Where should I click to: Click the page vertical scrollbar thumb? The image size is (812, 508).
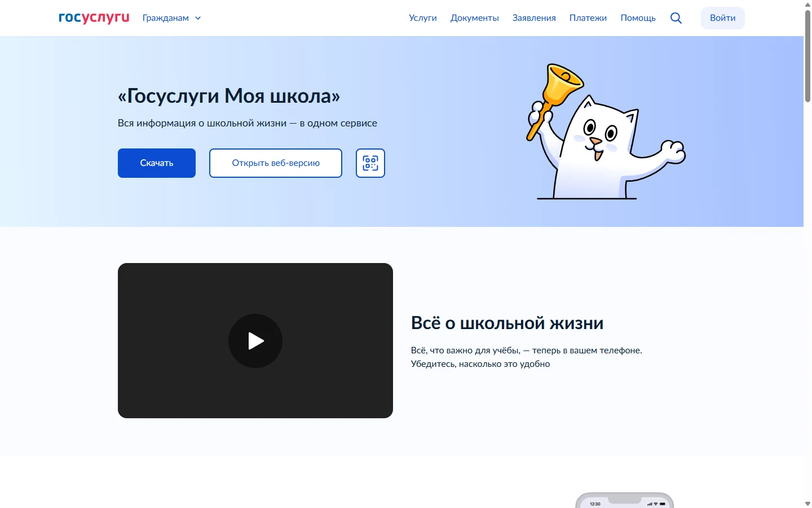pos(807,55)
